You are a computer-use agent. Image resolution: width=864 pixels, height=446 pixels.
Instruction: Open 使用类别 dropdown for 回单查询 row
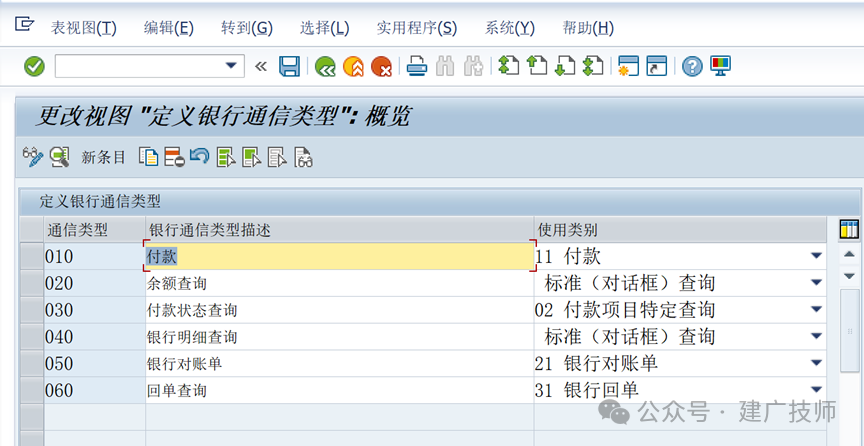[x=816, y=389]
